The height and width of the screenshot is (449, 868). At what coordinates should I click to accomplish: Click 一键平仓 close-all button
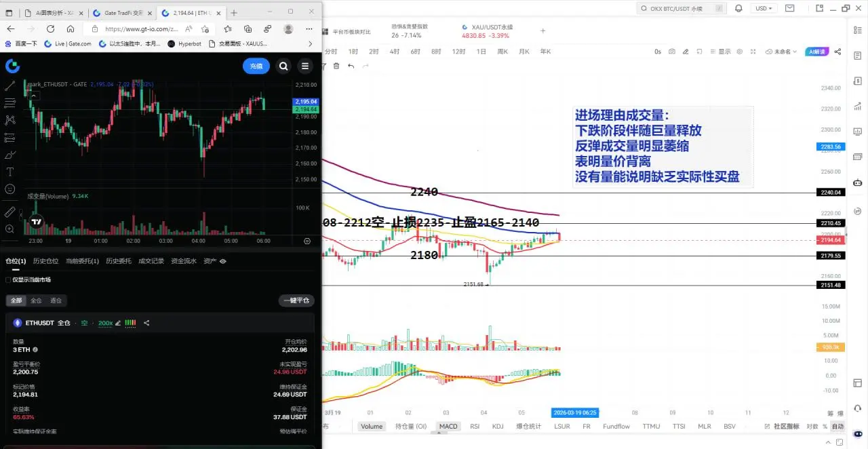(296, 300)
